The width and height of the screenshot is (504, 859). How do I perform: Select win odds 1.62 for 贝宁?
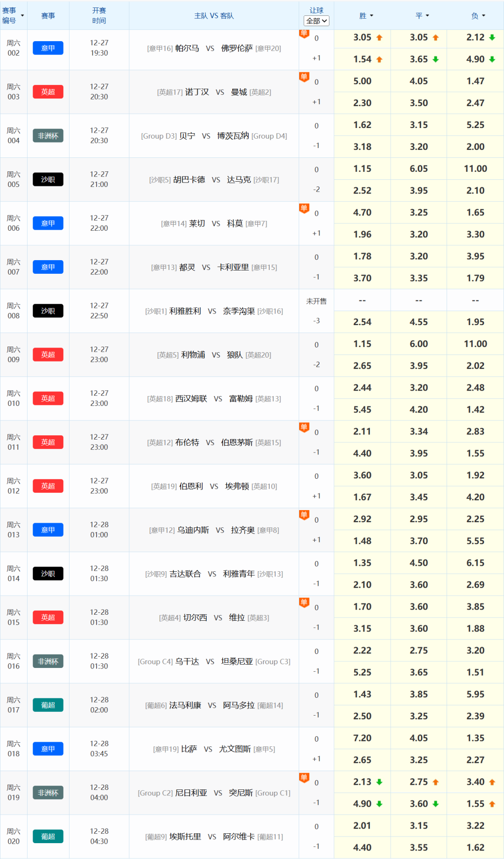tap(362, 125)
